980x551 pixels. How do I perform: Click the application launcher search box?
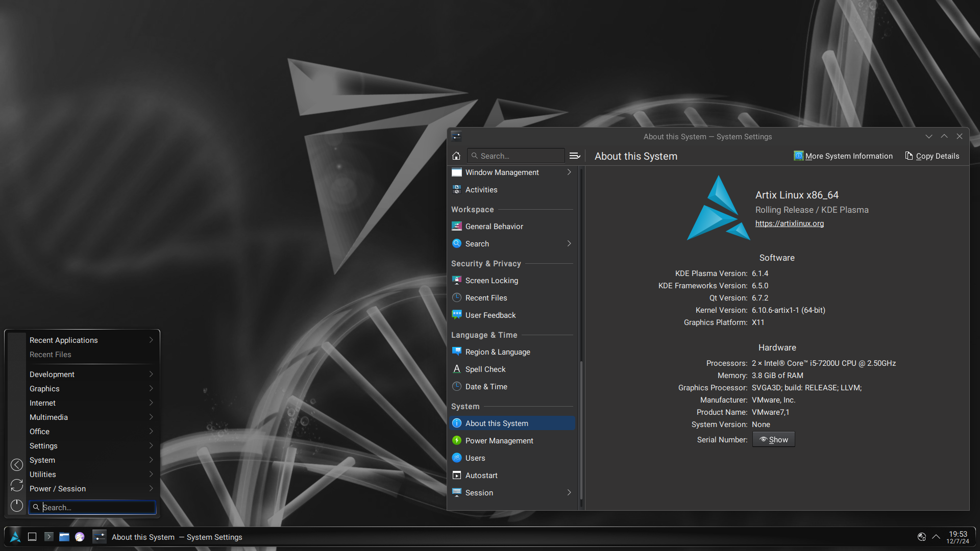(92, 507)
